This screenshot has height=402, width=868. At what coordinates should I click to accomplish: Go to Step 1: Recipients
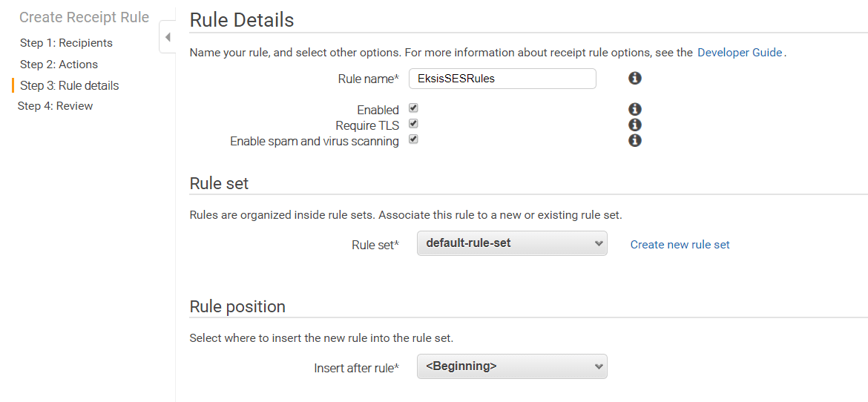pos(67,43)
